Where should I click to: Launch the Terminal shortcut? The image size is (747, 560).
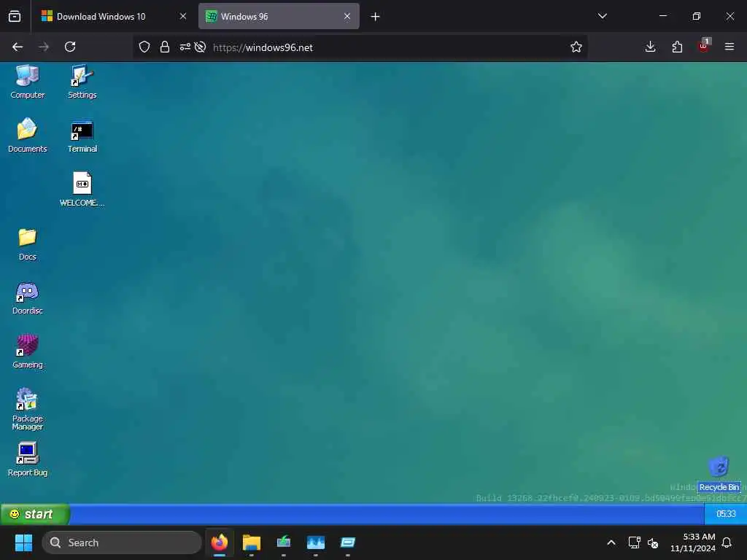[82, 135]
